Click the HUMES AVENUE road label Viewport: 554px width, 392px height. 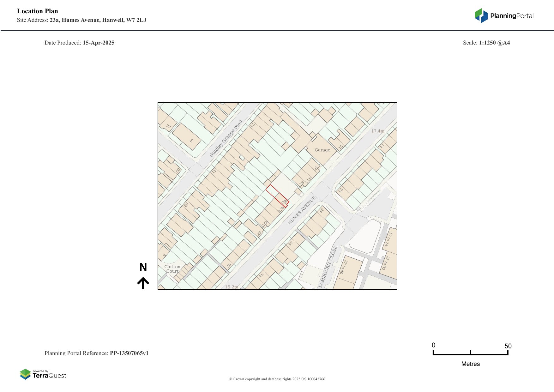pos(302,210)
